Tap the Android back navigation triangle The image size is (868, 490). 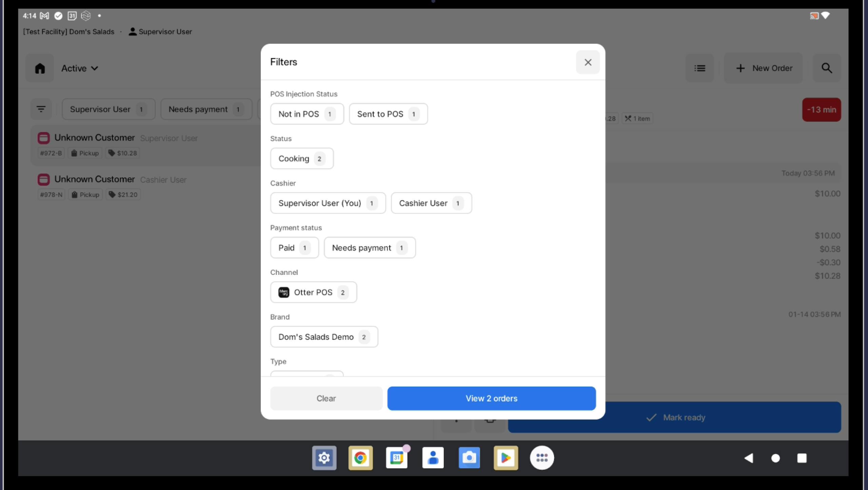pos(749,458)
